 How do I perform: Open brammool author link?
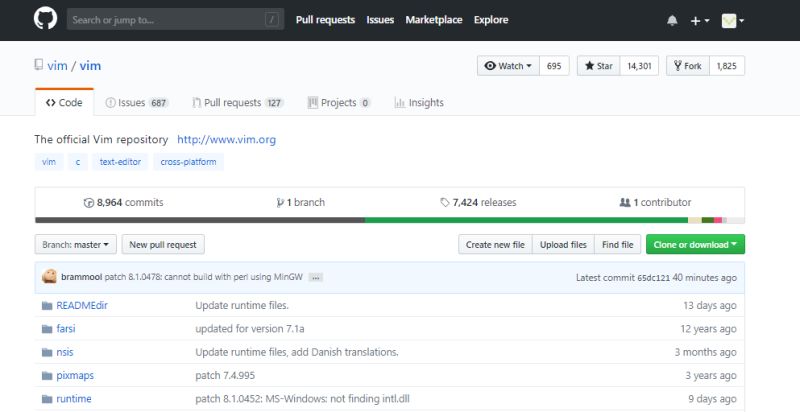coord(82,277)
